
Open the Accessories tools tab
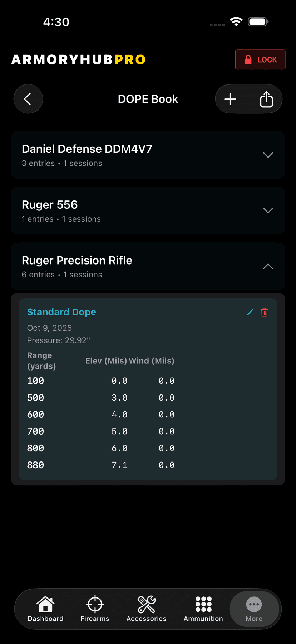(146, 609)
